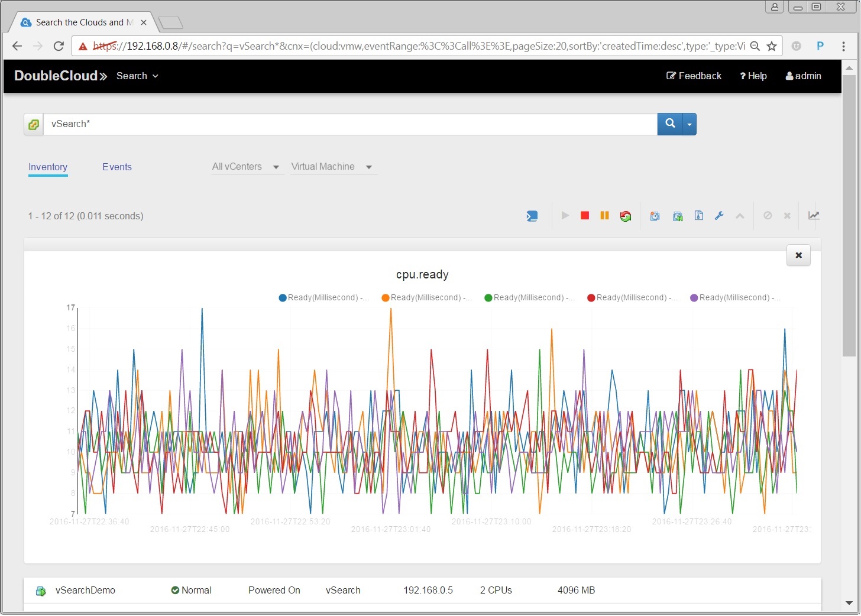Toggle the purple Ready series legend
861x616 pixels.
[735, 297]
